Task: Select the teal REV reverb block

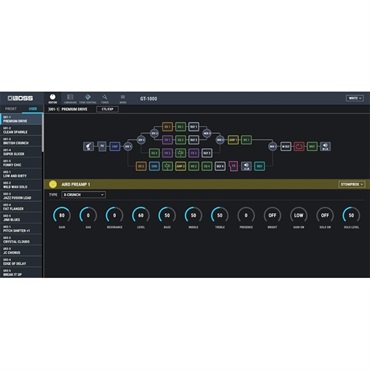Action: click(x=259, y=166)
